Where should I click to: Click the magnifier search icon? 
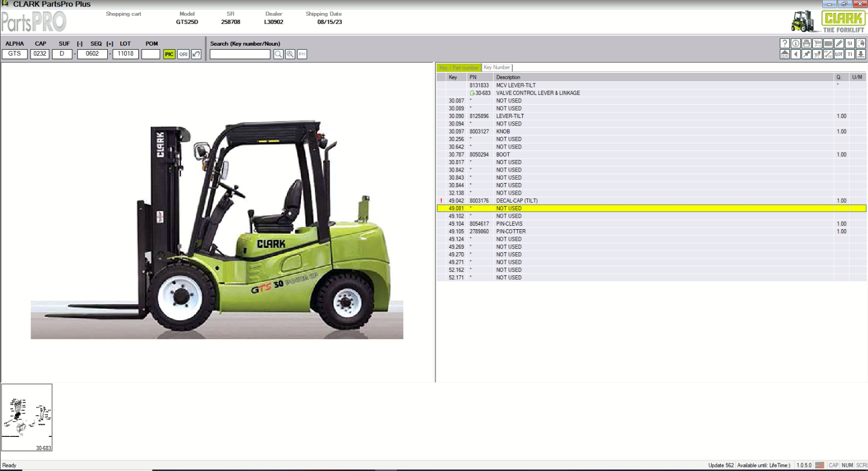(x=278, y=54)
